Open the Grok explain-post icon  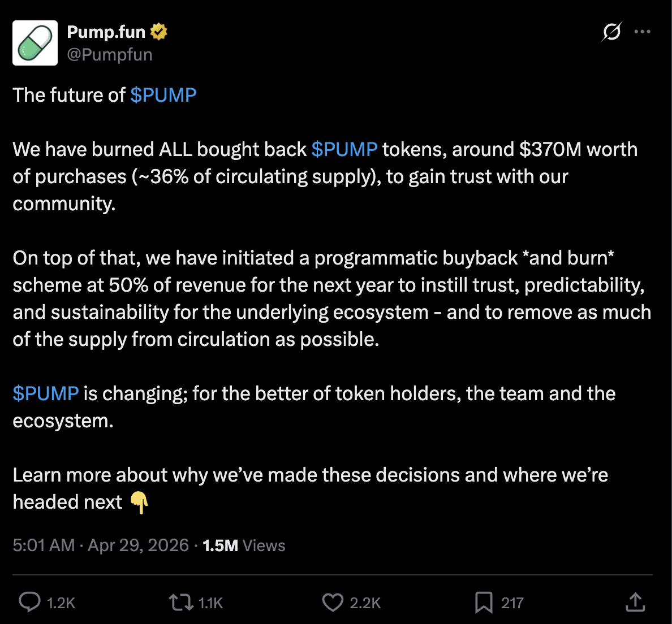(x=611, y=32)
